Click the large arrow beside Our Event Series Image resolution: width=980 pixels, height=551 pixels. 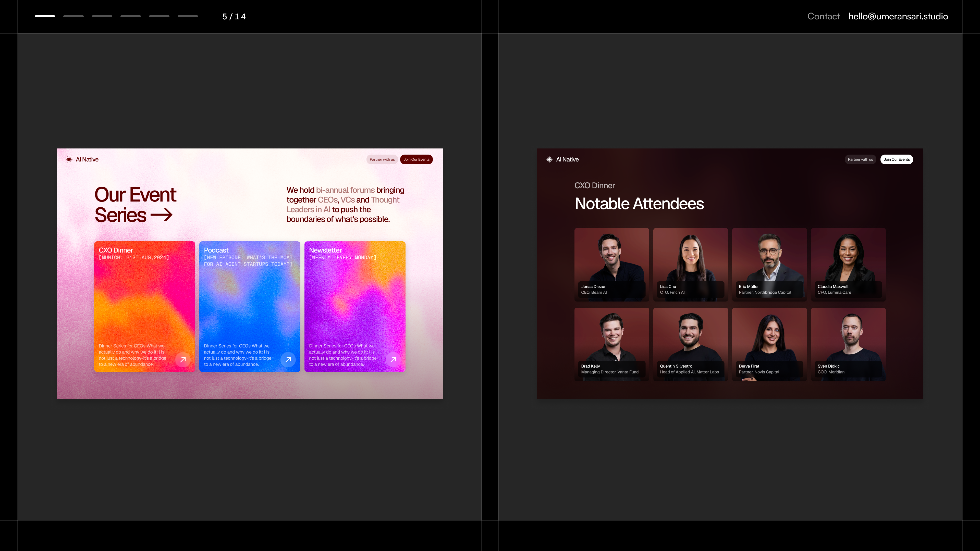click(161, 215)
